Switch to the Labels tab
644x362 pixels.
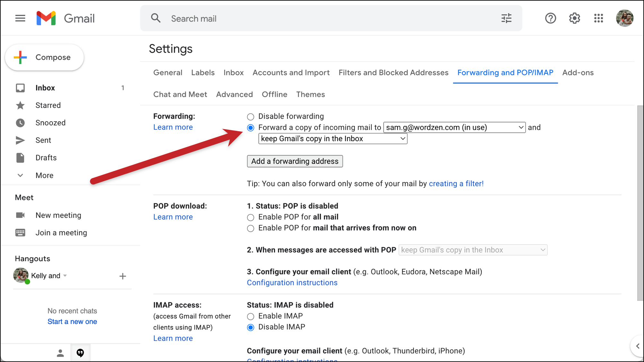coord(203,73)
